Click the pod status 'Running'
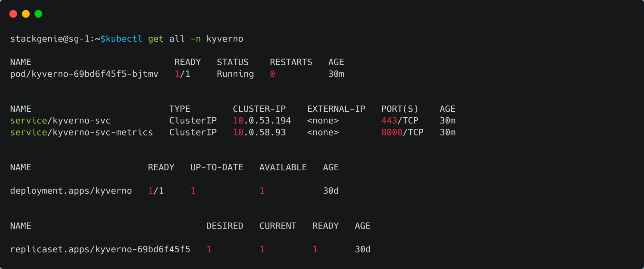The image size is (644, 269). (235, 74)
